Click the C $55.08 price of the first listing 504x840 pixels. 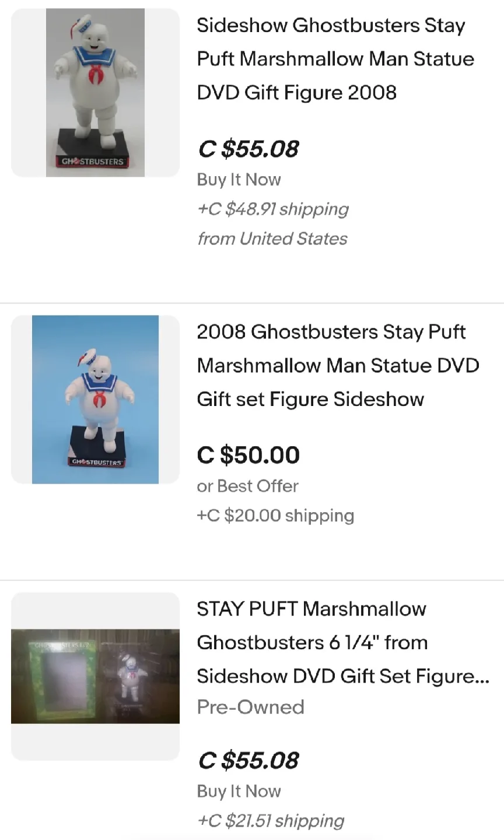(x=248, y=149)
